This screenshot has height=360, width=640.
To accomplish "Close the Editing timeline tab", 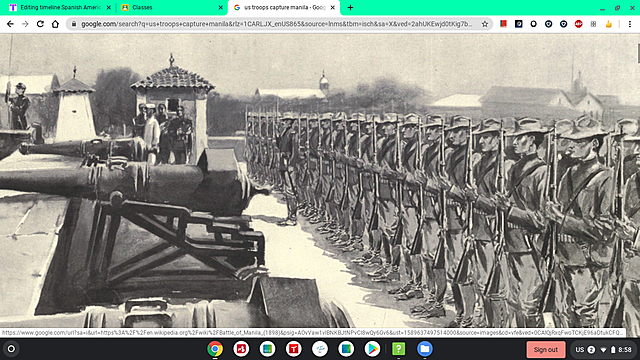I will tap(109, 7).
